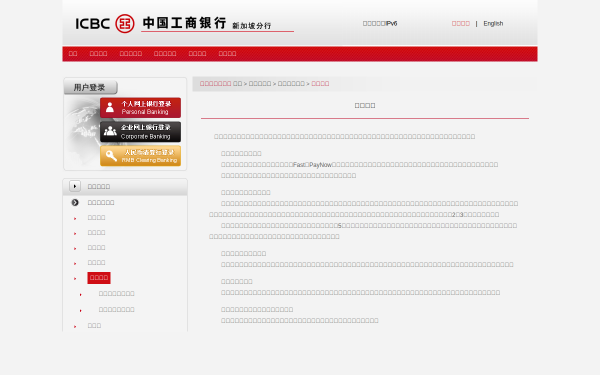Open the Corporate Banking login button
The height and width of the screenshot is (375, 600).
(x=140, y=132)
